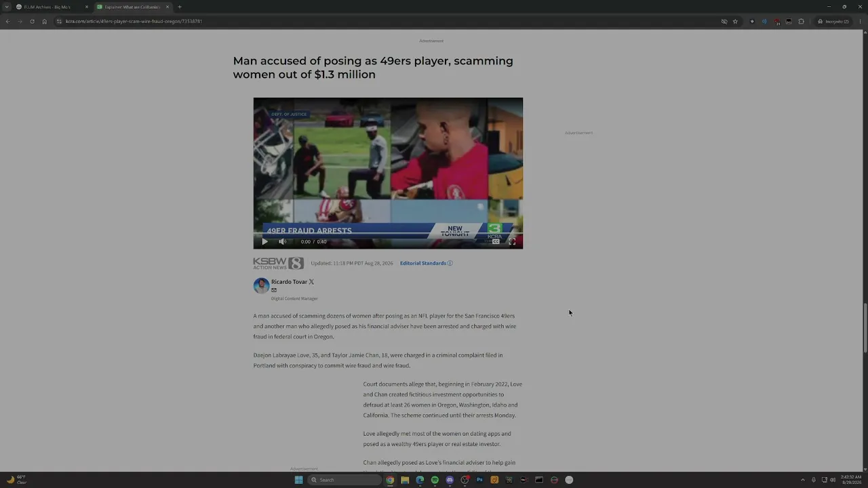Show hidden system tray icons
Viewport: 868px width, 488px height.
(x=803, y=480)
